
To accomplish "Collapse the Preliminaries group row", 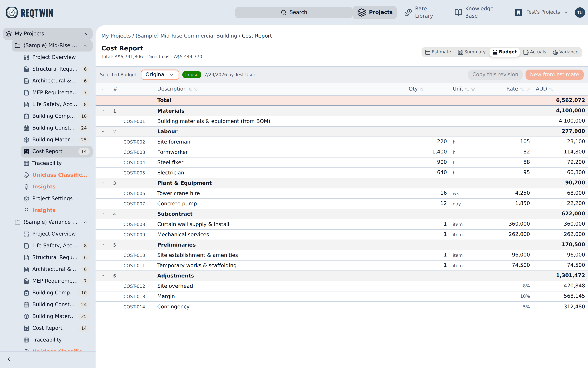I will (103, 245).
